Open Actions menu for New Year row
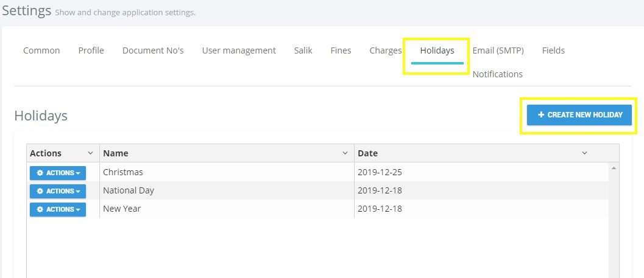644x278 pixels. 58,209
